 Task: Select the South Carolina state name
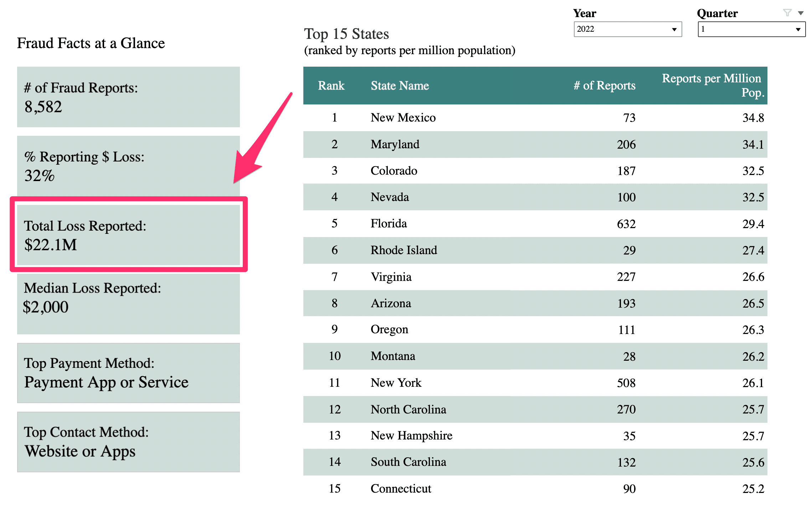(x=408, y=462)
